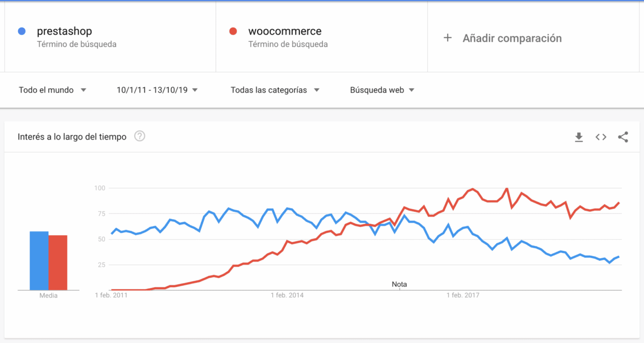The height and width of the screenshot is (343, 644).
Task: Select the woocommerce search term box
Action: point(321,37)
